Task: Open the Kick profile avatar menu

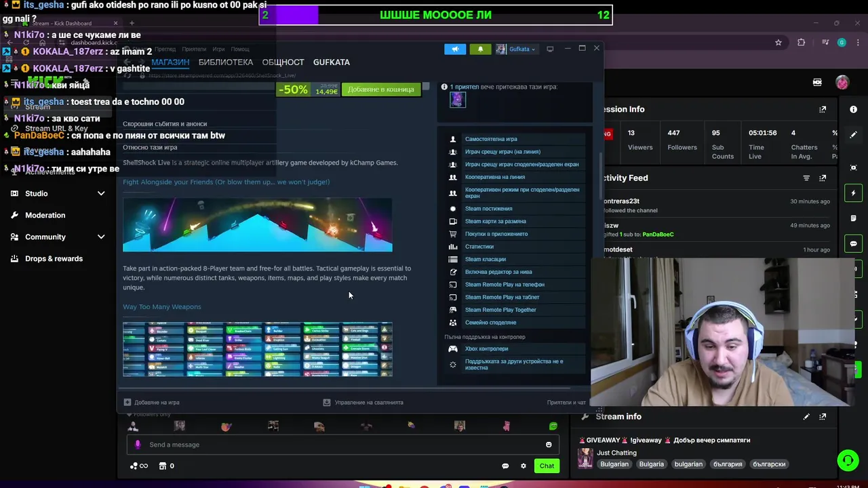Action: (842, 82)
